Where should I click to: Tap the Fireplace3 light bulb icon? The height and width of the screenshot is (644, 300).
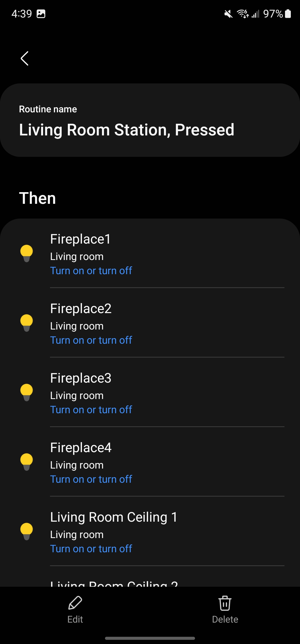[27, 392]
